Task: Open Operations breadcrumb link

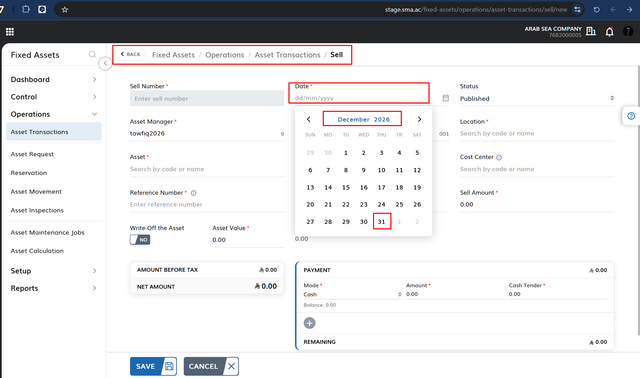Action: click(224, 55)
